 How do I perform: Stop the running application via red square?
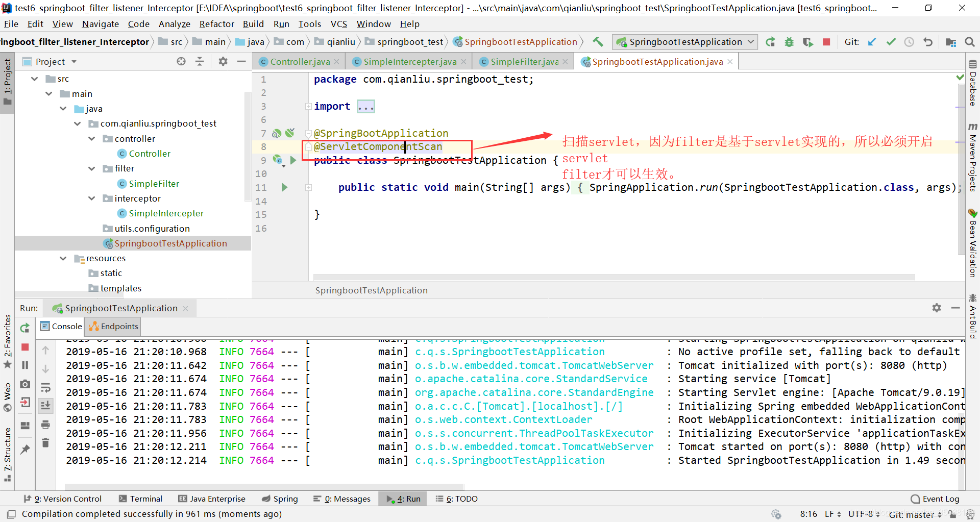coord(826,42)
